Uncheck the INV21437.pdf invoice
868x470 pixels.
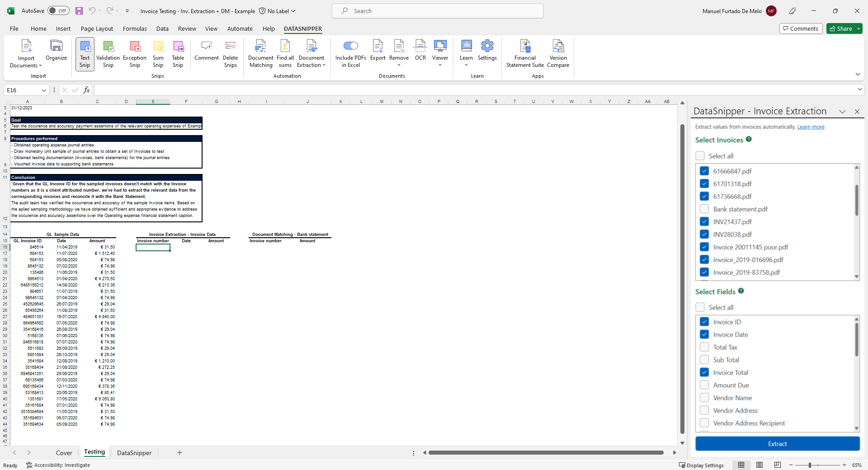[704, 221]
